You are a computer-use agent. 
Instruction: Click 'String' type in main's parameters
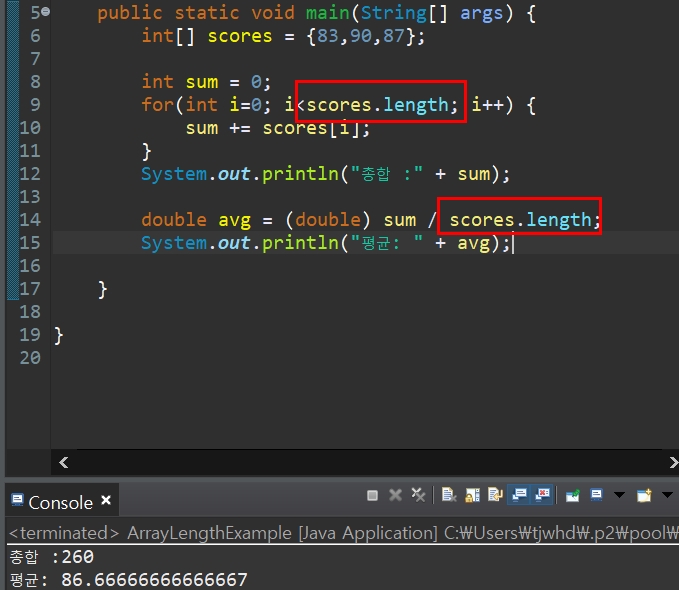[x=394, y=13]
